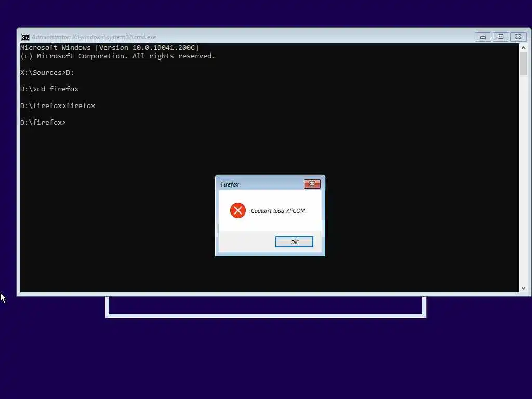
Task: Click the Microsoft Corporation copyright line
Action: pyautogui.click(x=118, y=56)
